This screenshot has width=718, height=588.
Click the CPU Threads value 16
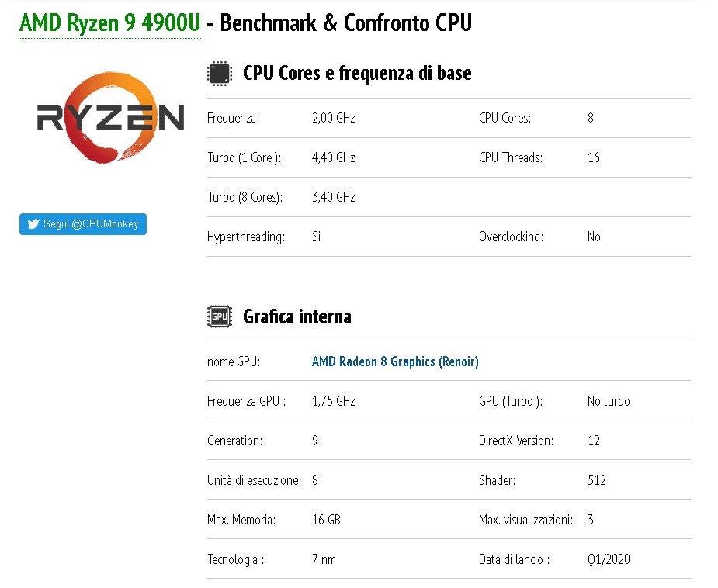(594, 158)
